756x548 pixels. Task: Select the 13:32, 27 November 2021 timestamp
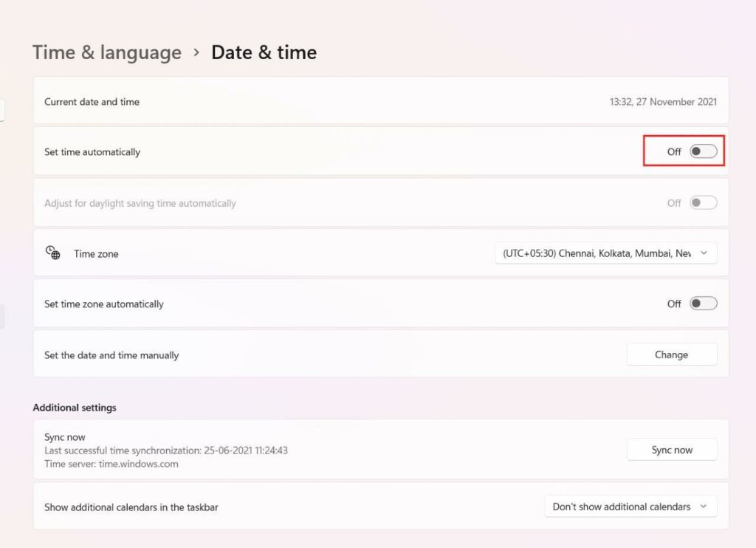pyautogui.click(x=663, y=102)
